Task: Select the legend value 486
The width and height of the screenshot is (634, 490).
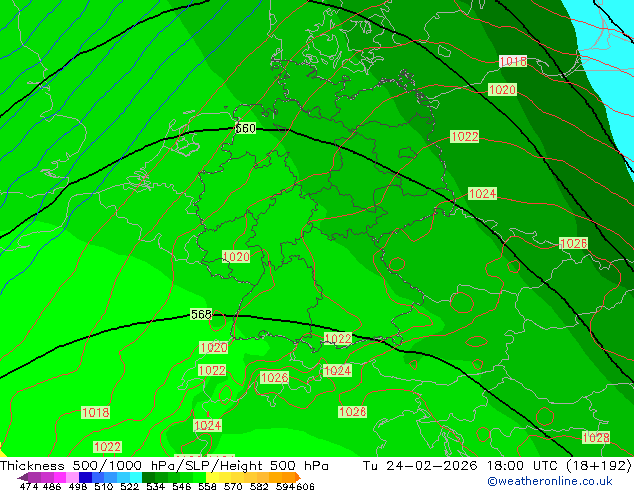Action: (x=52, y=486)
